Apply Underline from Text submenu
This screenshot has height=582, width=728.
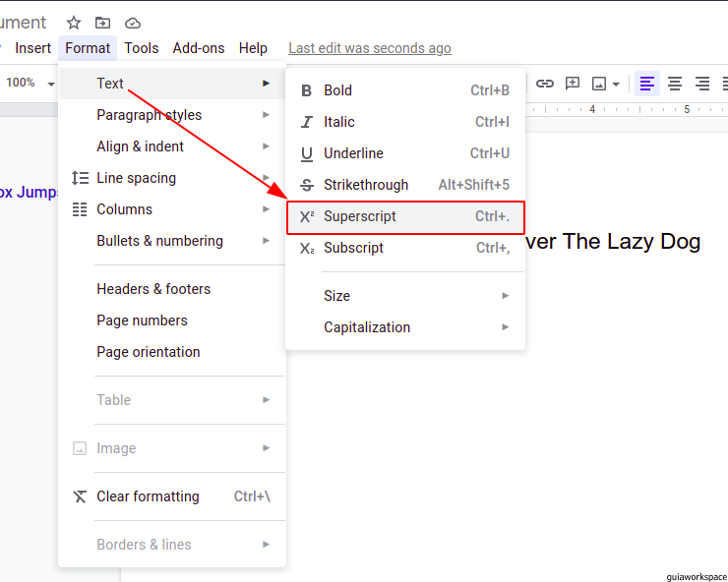[405, 153]
